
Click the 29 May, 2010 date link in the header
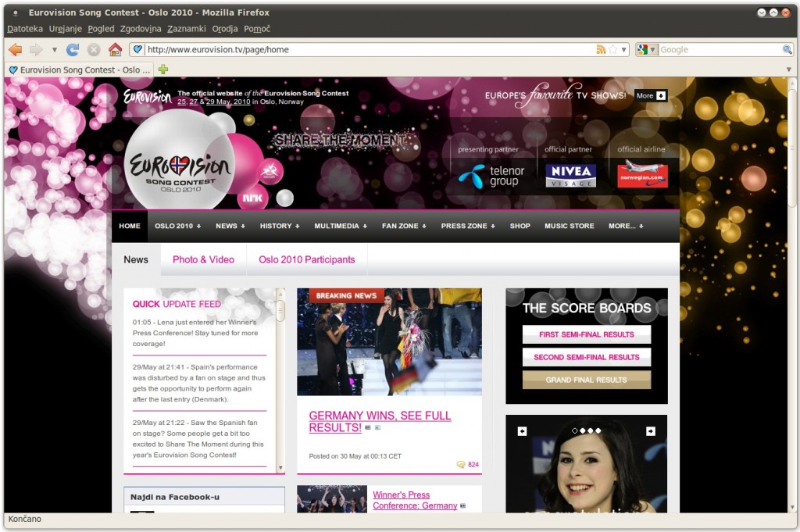[228, 102]
